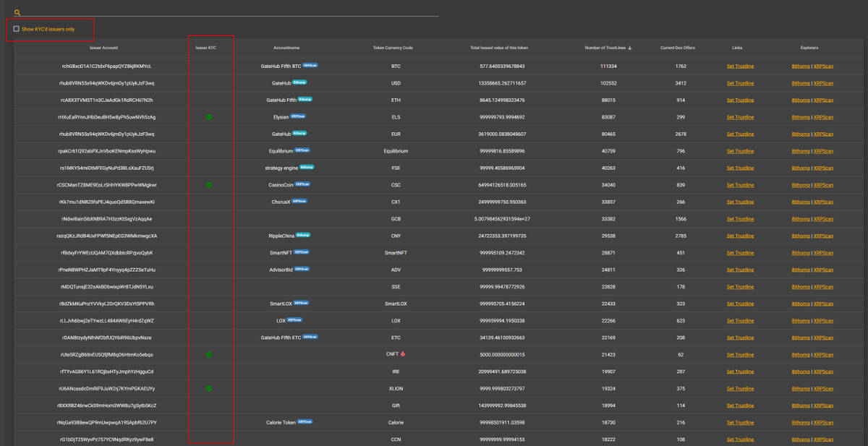Click the Bithomp badge beside RippleChina
Viewport: 868px width, 446px height.
(x=304, y=236)
